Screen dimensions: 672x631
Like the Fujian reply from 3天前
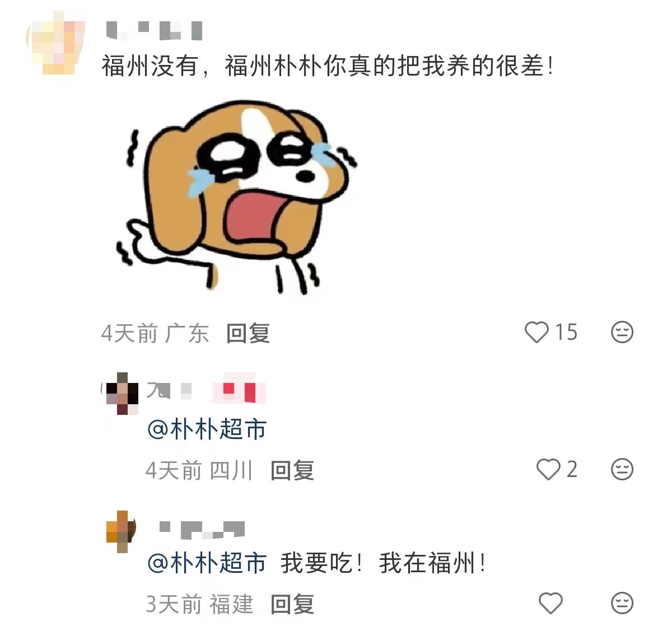coord(550,604)
